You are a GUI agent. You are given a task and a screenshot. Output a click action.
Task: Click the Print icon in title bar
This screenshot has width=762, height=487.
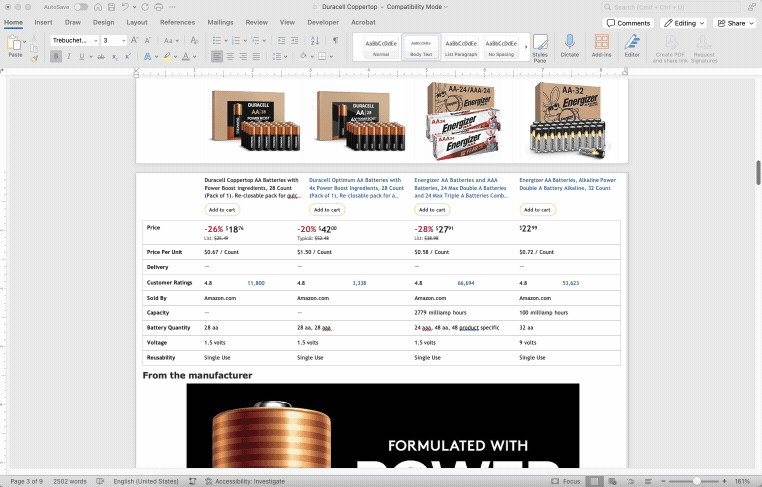pos(158,7)
